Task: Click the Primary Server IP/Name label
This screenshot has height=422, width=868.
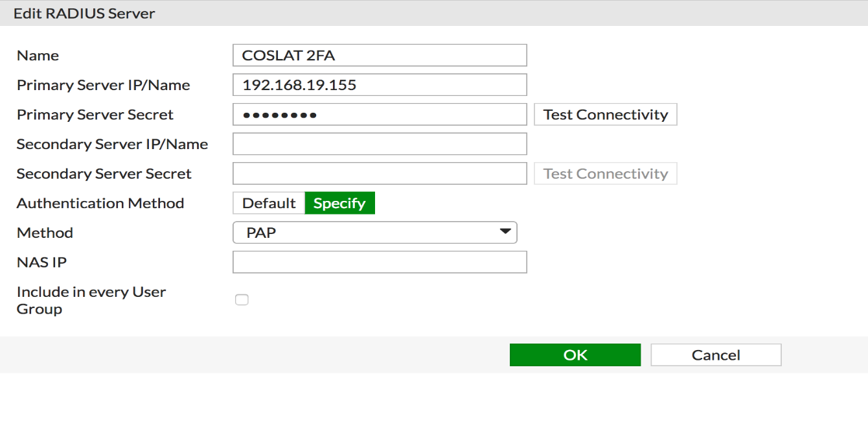Action: click(104, 85)
